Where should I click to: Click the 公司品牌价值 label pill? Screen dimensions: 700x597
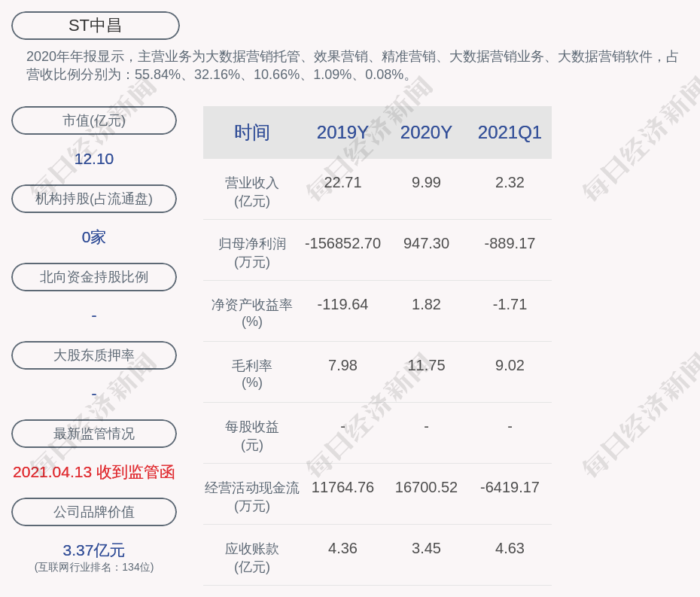pyautogui.click(x=94, y=512)
